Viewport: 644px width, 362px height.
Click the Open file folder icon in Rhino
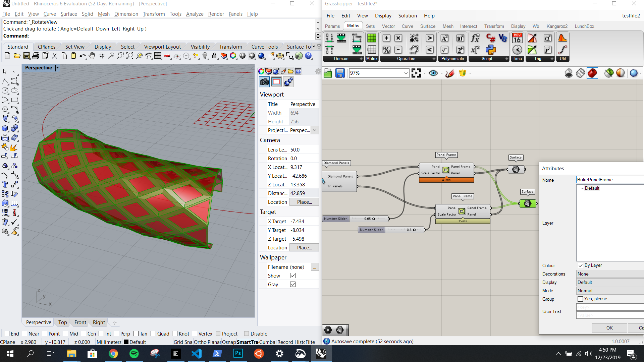tap(17, 56)
